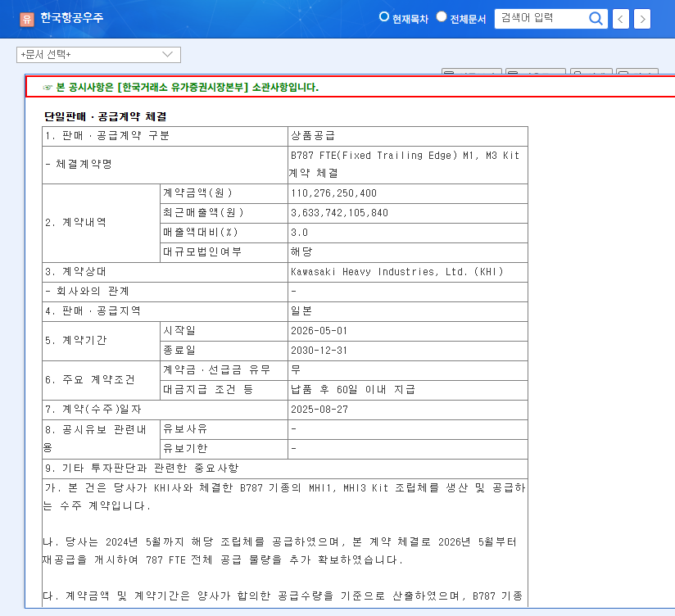Select the 현재목차 radio button
Screen dimensions: 675x616
coord(383,16)
